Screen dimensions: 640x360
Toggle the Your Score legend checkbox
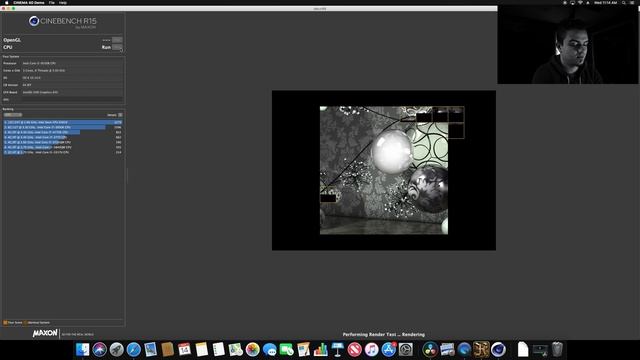pyautogui.click(x=5, y=322)
